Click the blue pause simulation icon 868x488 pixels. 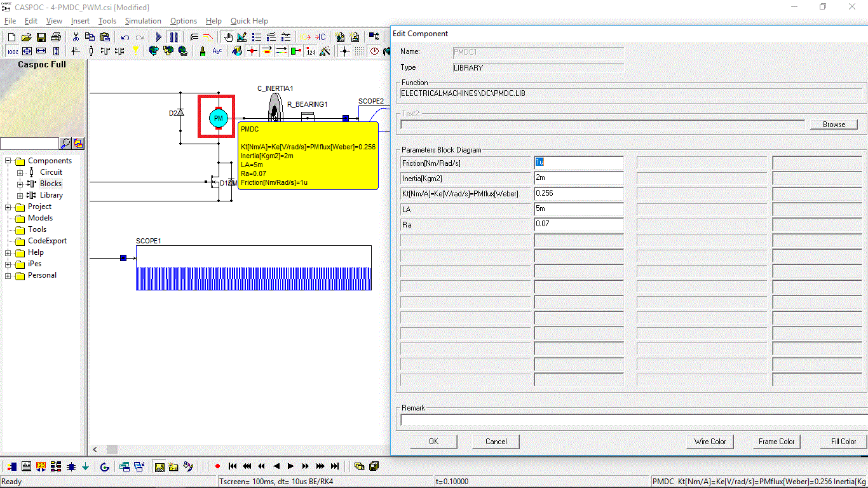pos(173,37)
